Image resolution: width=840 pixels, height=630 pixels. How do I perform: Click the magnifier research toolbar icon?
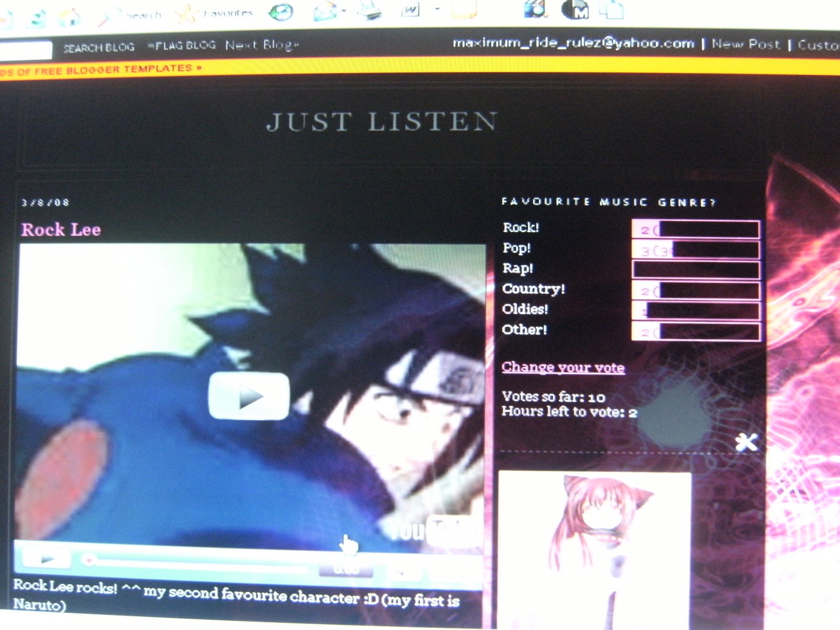click(535, 8)
